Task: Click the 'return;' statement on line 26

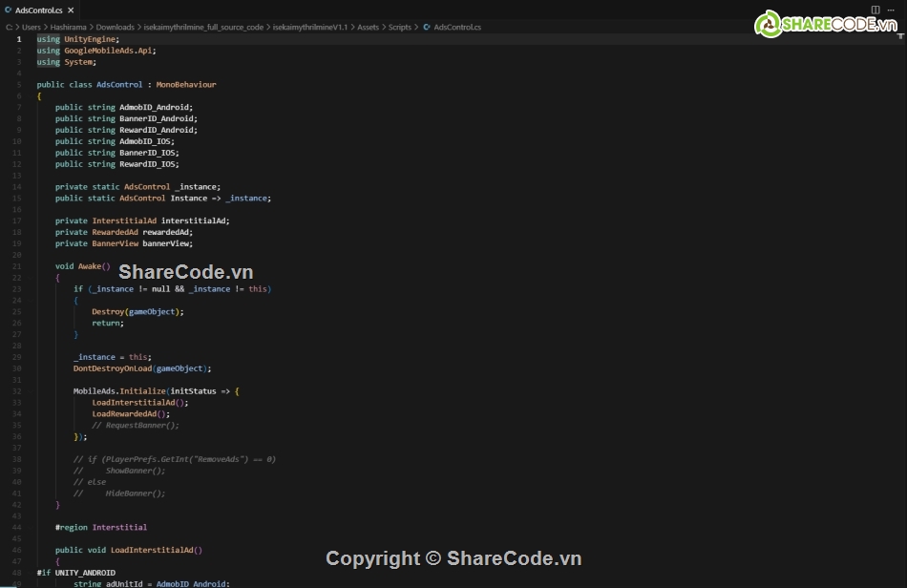Action: [108, 324]
